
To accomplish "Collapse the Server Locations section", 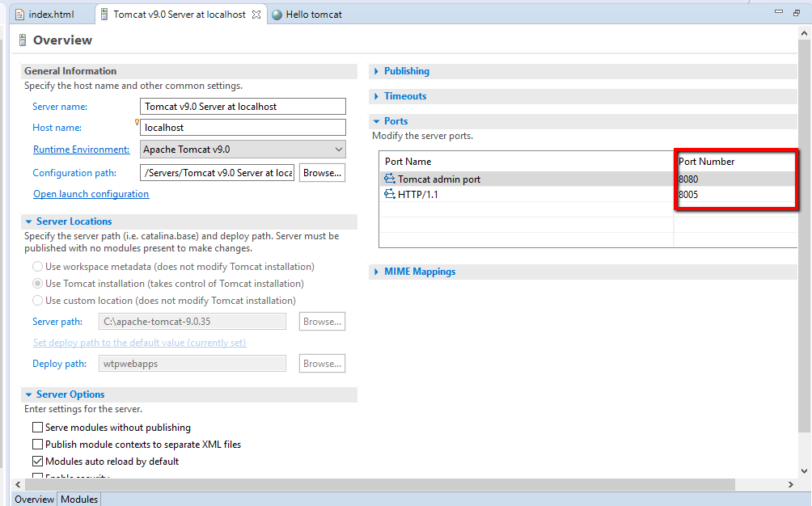I will [x=28, y=221].
